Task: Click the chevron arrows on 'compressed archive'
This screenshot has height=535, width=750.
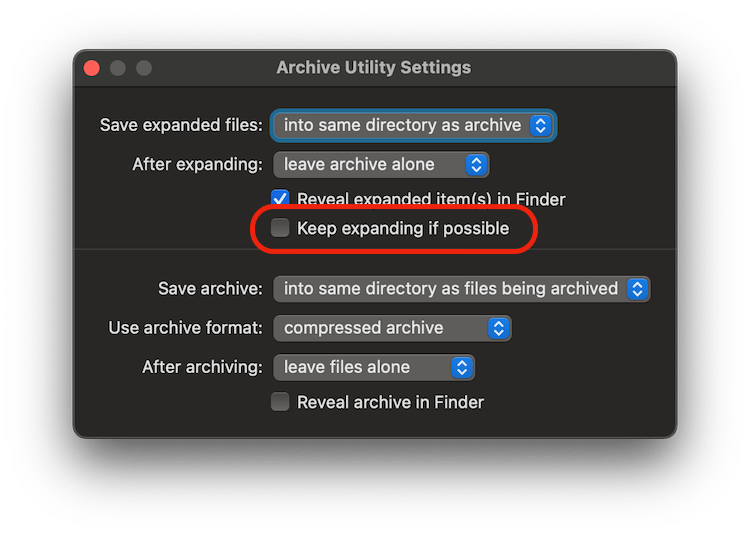Action: (497, 327)
